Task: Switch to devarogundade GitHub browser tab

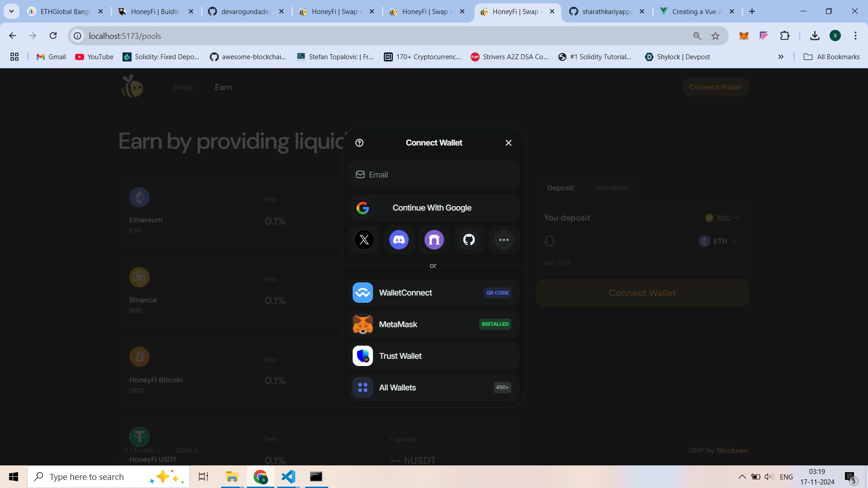Action: 245,11
